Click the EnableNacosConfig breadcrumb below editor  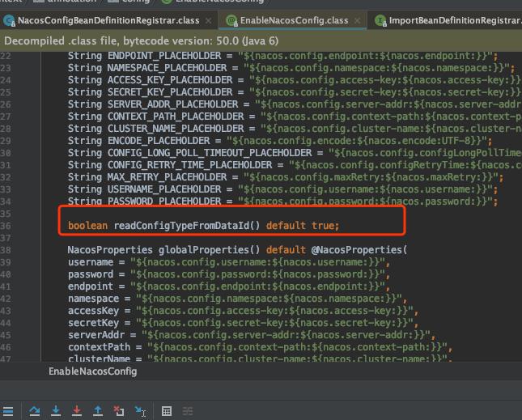pyautogui.click(x=93, y=371)
